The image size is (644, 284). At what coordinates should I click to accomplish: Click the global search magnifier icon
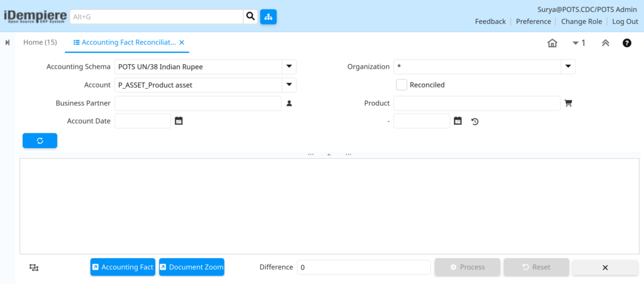[250, 17]
